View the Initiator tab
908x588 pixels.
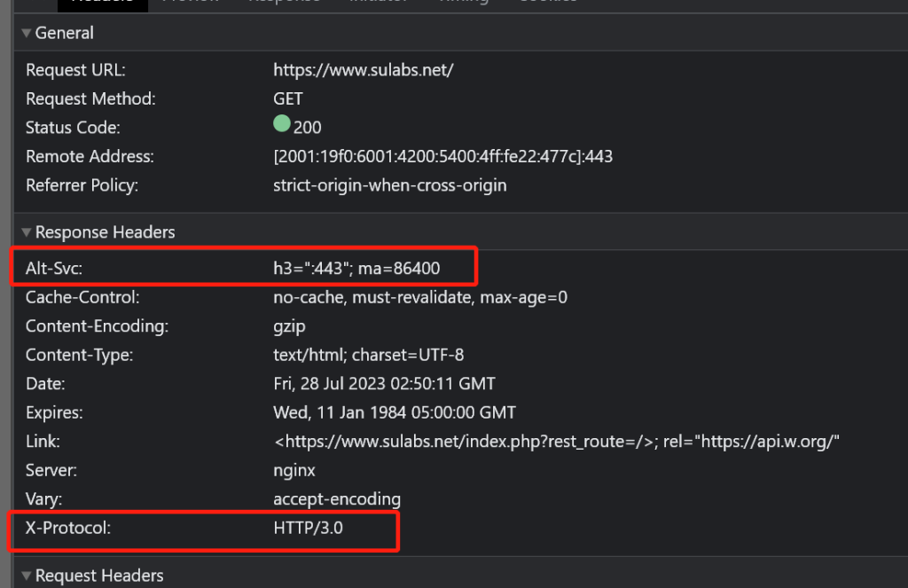[x=378, y=2]
